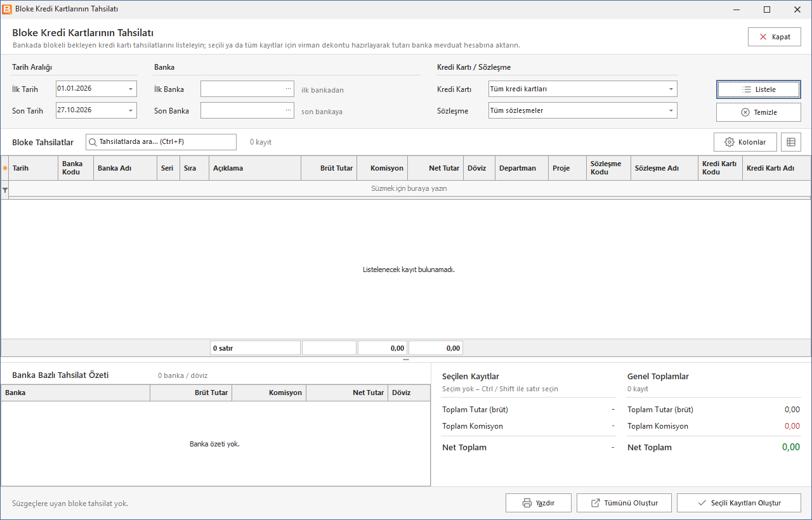Expand the Son Tarih date picker arrow
This screenshot has width=812, height=520.
click(131, 110)
